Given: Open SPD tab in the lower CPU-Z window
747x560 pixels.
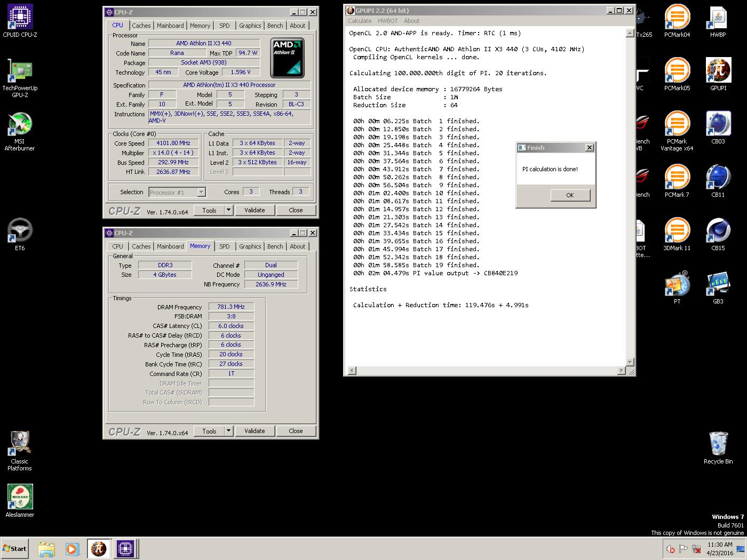Looking at the screenshot, I should point(225,246).
